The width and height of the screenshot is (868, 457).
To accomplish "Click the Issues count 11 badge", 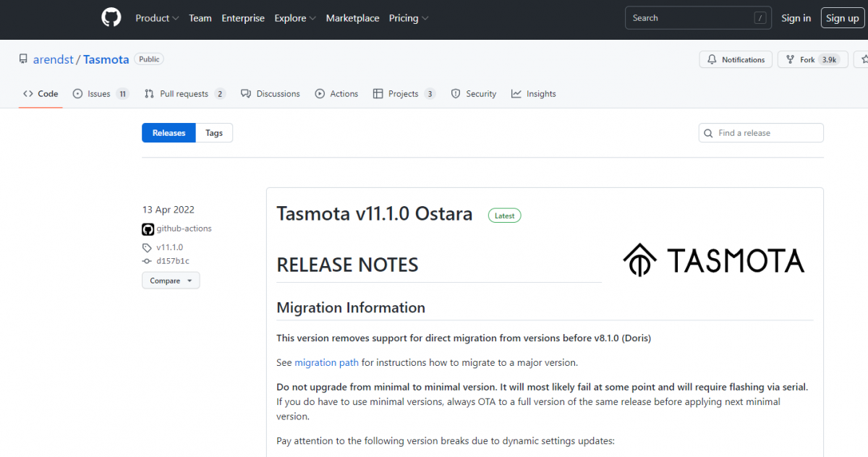I will pos(122,94).
